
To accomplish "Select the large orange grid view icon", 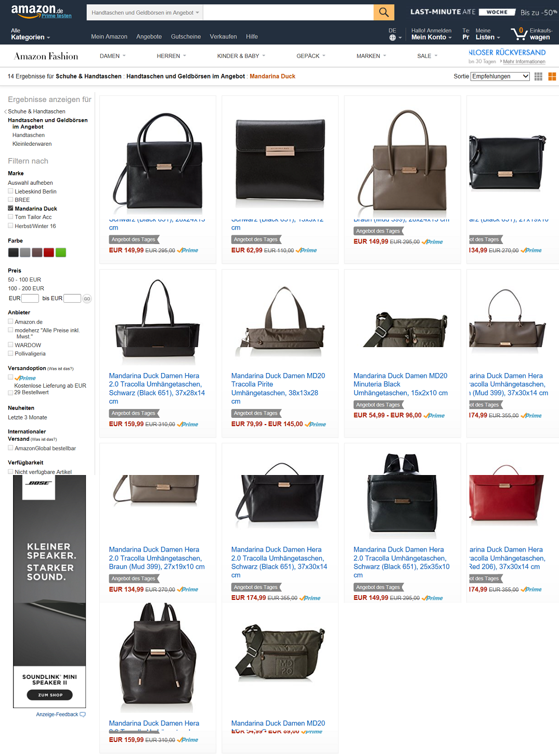I will [552, 76].
